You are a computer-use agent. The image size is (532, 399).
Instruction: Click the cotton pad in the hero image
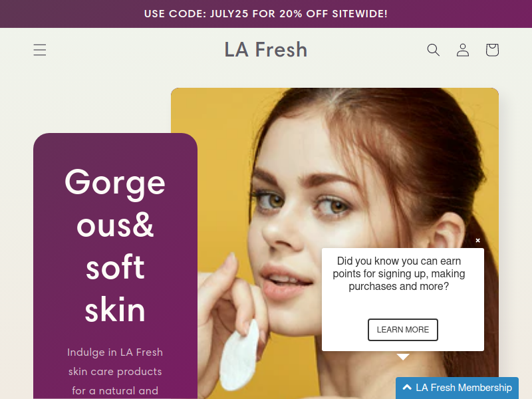coord(239,355)
